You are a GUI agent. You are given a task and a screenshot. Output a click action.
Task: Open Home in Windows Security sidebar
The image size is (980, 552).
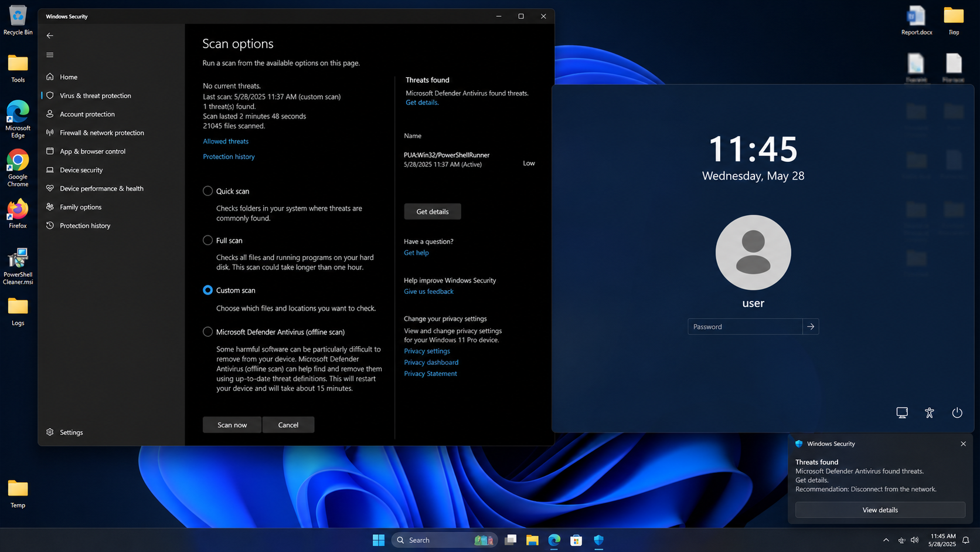coord(69,77)
